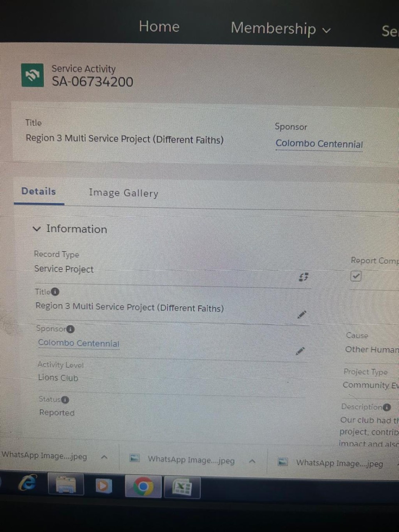The height and width of the screenshot is (532, 399).
Task: Click info icon next to Title label
Action: click(55, 292)
